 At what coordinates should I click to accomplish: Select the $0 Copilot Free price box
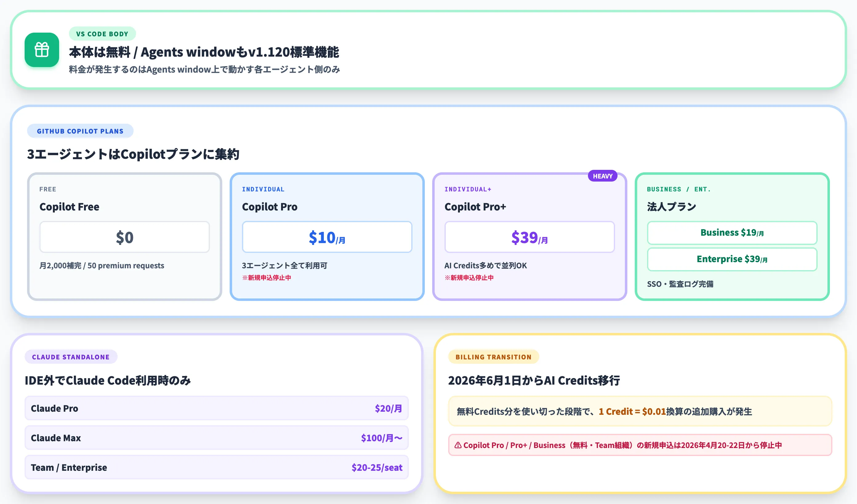coord(124,237)
